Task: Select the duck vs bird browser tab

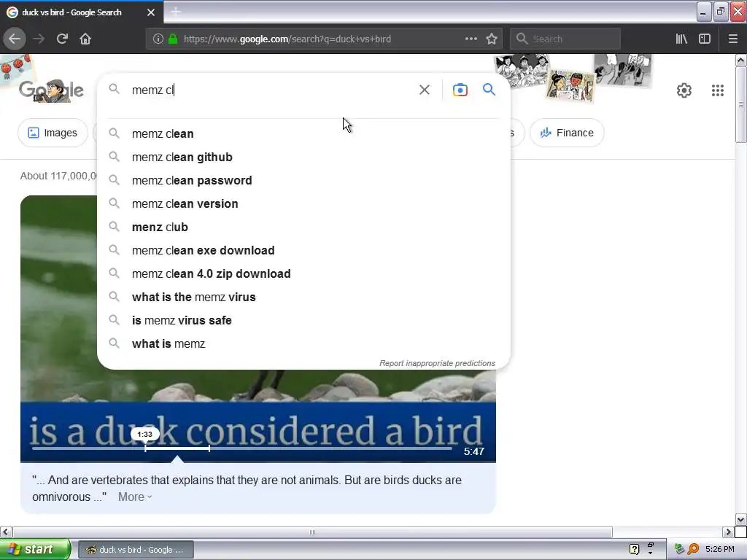Action: [81, 12]
